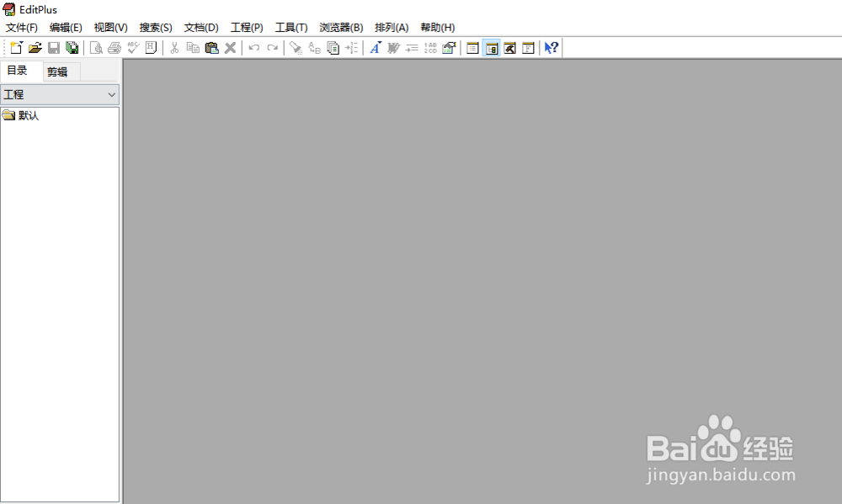Open Replace with the A-B icon

pos(314,48)
